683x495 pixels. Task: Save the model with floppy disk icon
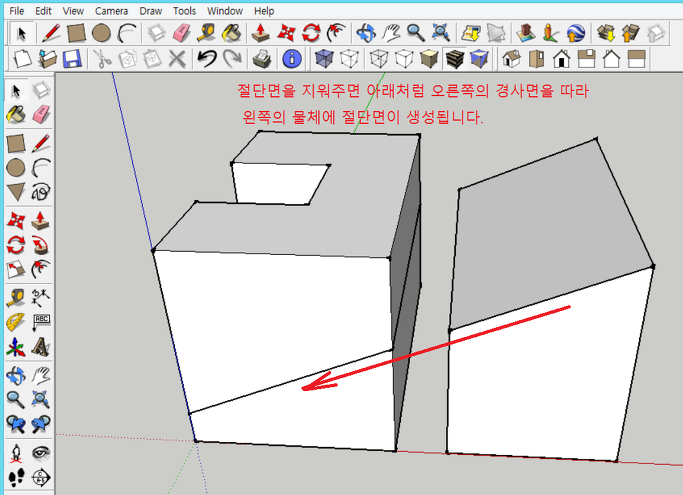tap(72, 59)
